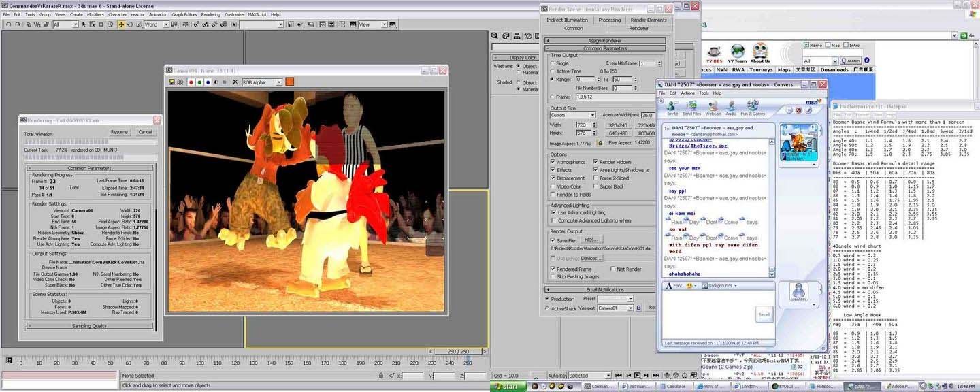Click the orange color swatch in frame window
This screenshot has width=980, height=392.
pyautogui.click(x=290, y=82)
